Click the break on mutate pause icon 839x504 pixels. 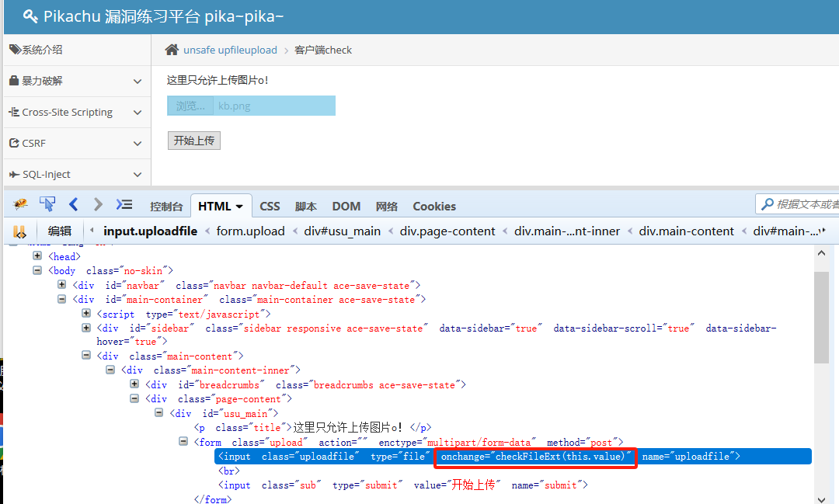19,231
